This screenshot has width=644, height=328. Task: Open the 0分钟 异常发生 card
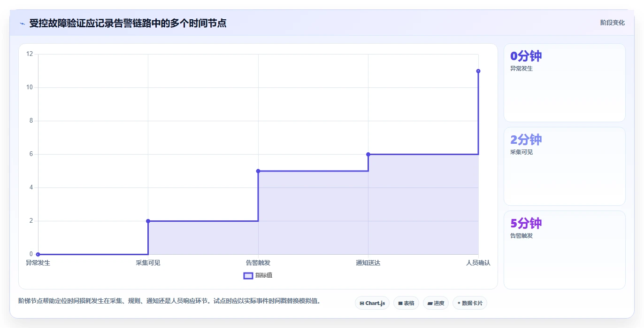pos(564,83)
